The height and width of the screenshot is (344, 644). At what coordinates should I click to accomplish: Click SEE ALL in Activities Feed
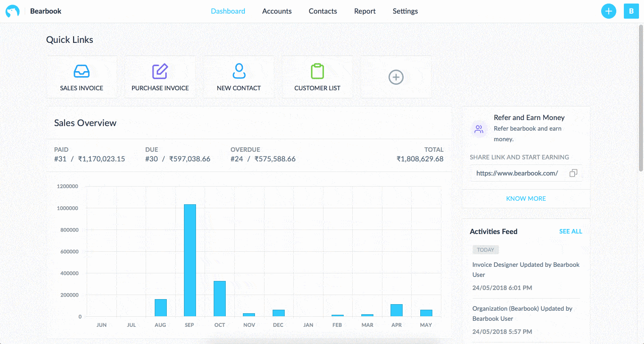click(570, 232)
